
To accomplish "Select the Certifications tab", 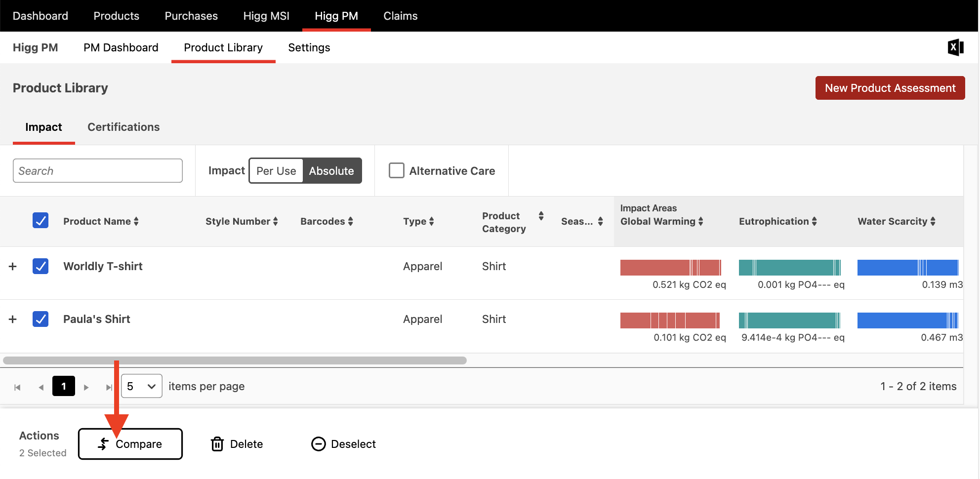I will pos(123,127).
